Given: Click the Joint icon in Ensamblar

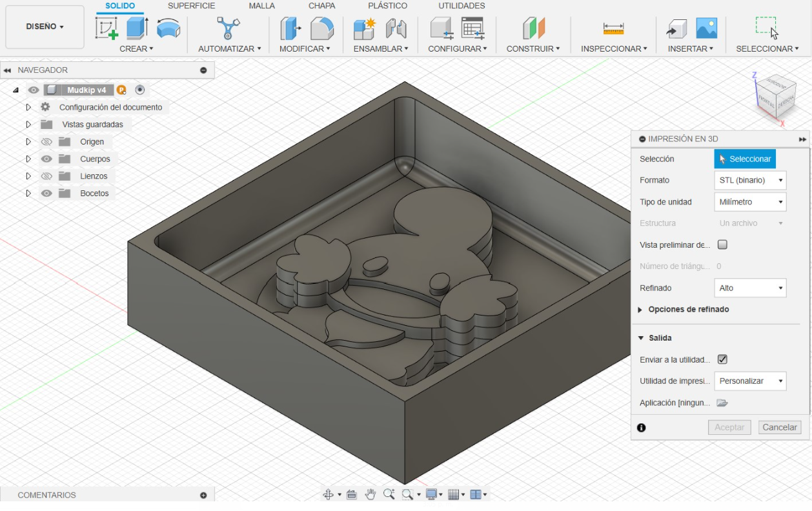Looking at the screenshot, I should pos(396,28).
